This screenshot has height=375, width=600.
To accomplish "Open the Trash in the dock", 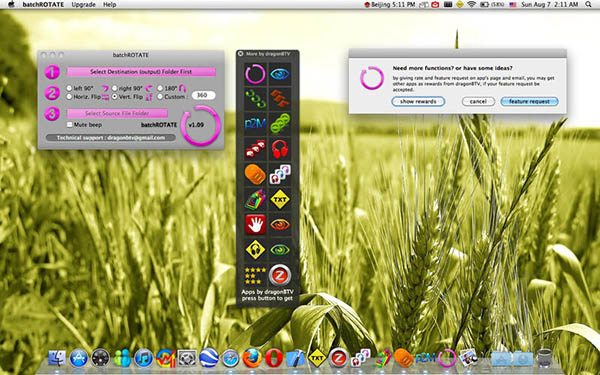I will (545, 358).
